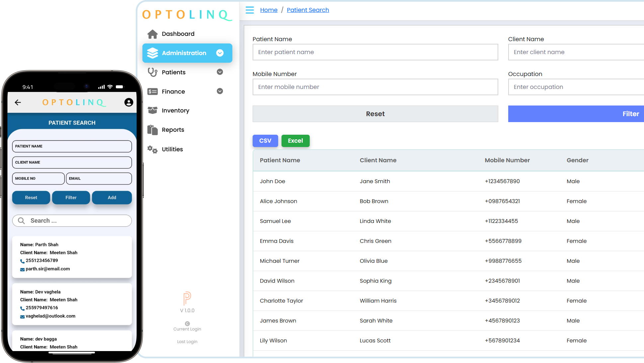This screenshot has height=363, width=644.
Task: Click the Enter patient name field
Action: point(375,52)
